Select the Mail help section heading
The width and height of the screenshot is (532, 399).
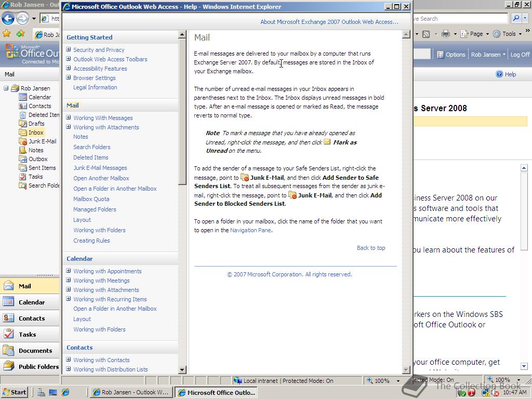click(73, 105)
